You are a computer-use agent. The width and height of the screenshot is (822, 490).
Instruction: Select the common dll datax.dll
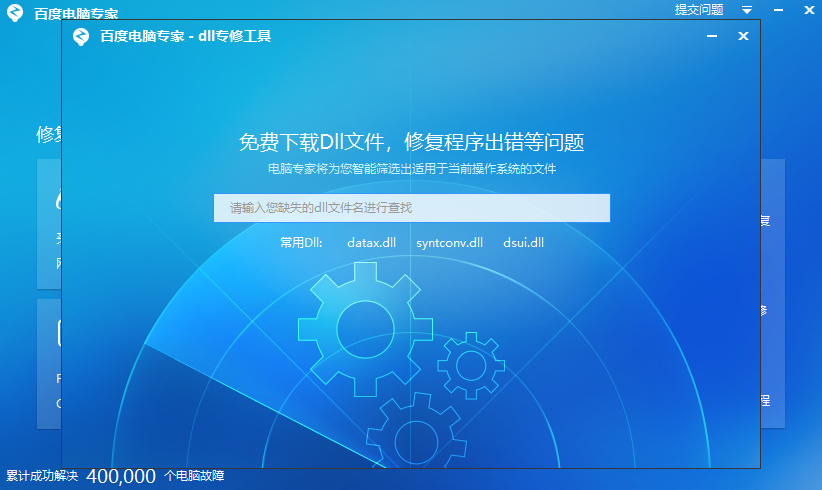pyautogui.click(x=371, y=243)
